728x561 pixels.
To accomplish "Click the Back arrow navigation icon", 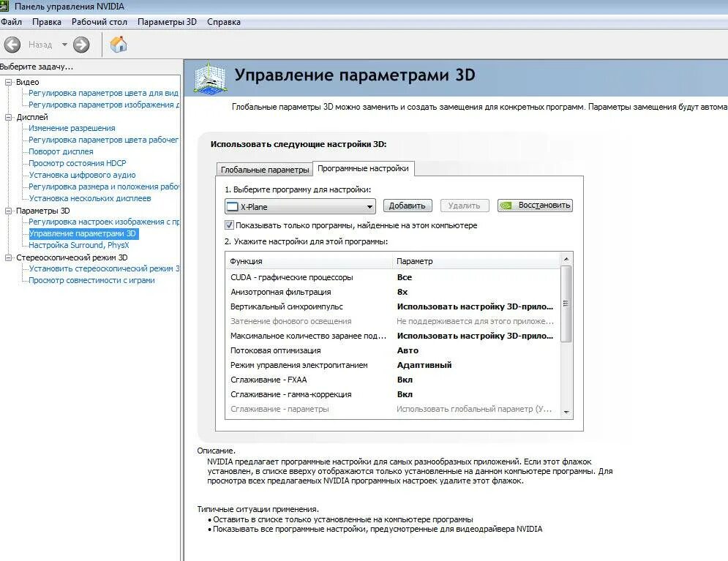I will tap(12, 45).
